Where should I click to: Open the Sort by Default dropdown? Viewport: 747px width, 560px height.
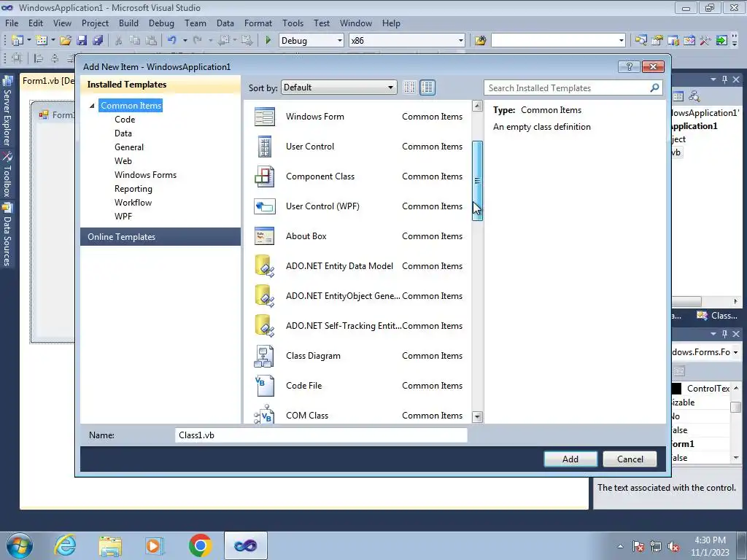pyautogui.click(x=338, y=87)
